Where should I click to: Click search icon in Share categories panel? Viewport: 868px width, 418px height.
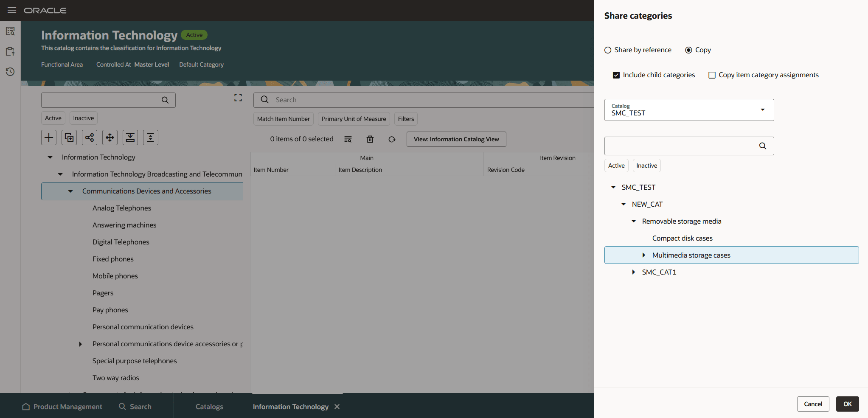[763, 146]
